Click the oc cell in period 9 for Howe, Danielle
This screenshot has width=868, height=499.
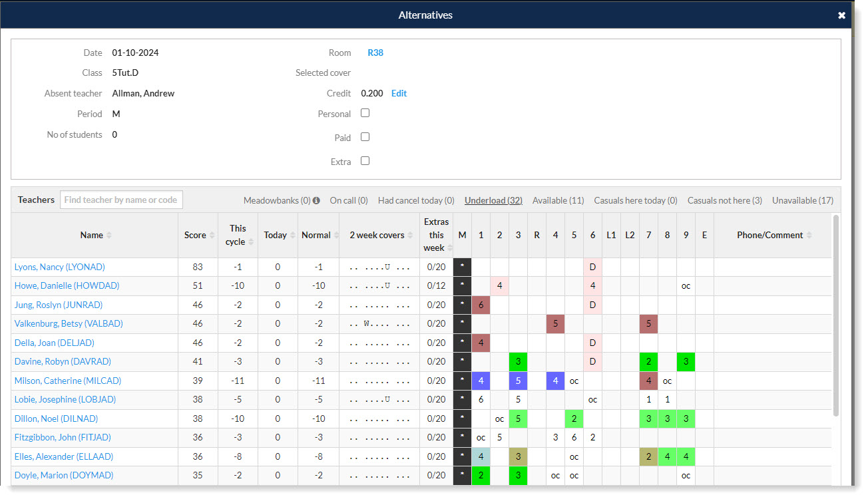pyautogui.click(x=686, y=285)
